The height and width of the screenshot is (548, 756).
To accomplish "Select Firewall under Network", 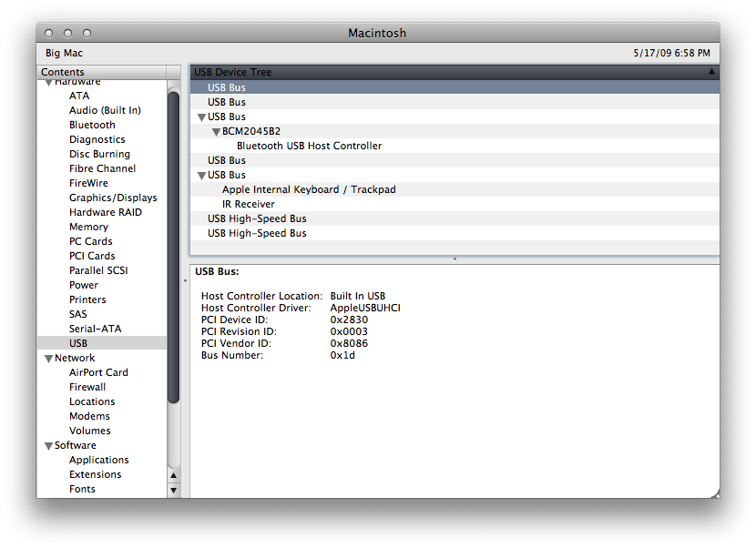I will 87,387.
